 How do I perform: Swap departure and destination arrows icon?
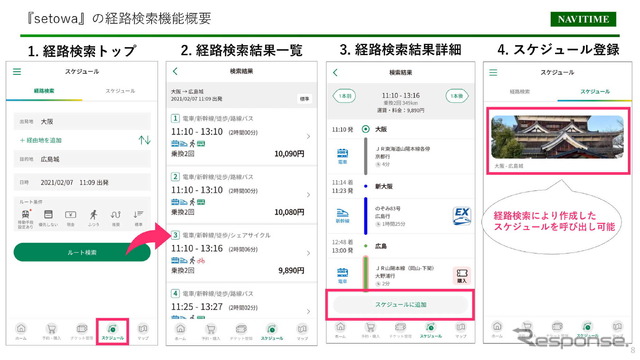[x=144, y=140]
